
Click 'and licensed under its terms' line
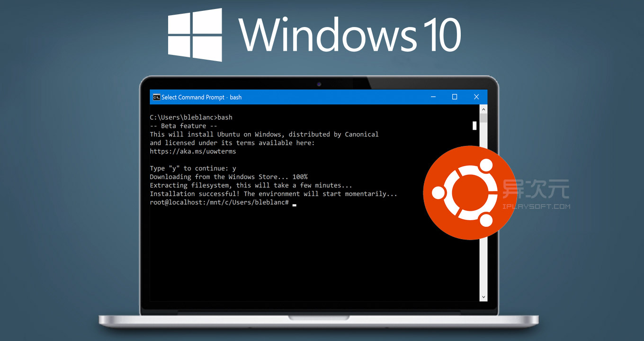click(x=232, y=143)
